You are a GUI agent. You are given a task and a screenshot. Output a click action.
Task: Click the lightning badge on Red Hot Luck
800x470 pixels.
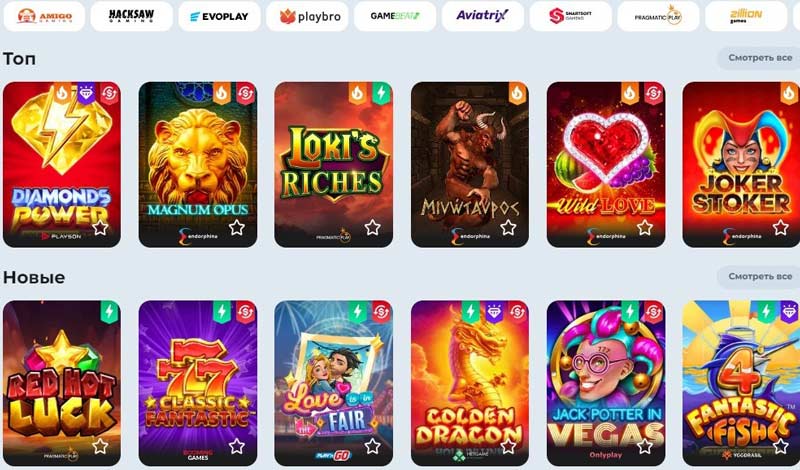click(109, 312)
